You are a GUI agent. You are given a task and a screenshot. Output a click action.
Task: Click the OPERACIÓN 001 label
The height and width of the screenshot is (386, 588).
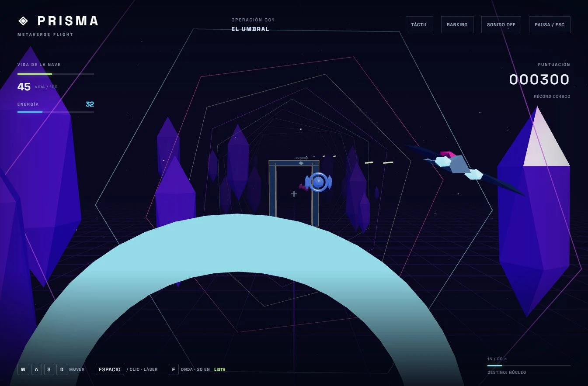[253, 20]
